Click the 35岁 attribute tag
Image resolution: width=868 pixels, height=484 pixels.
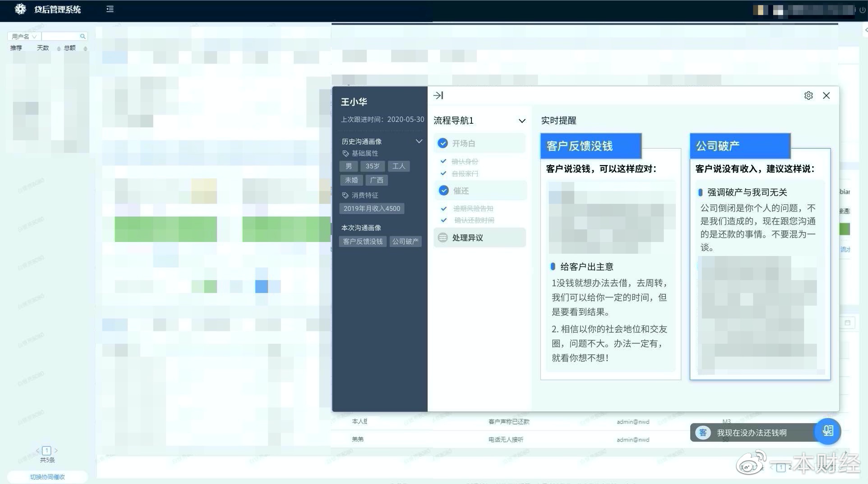tap(372, 166)
